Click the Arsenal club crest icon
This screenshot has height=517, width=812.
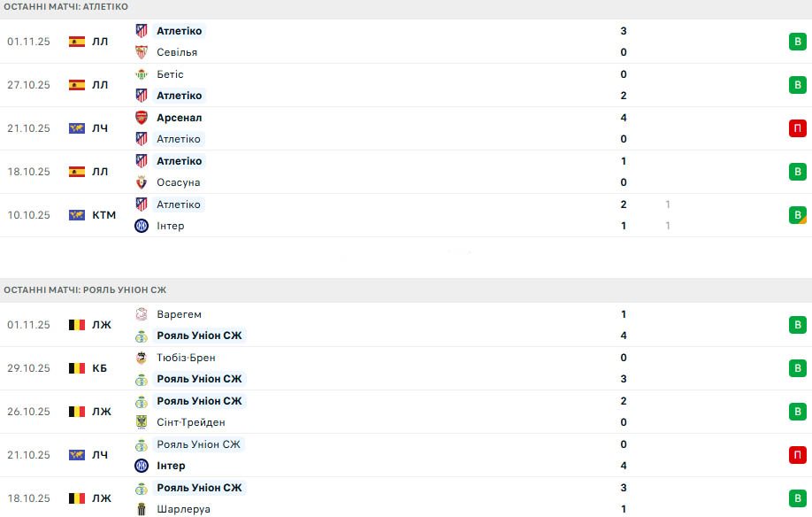coord(142,118)
